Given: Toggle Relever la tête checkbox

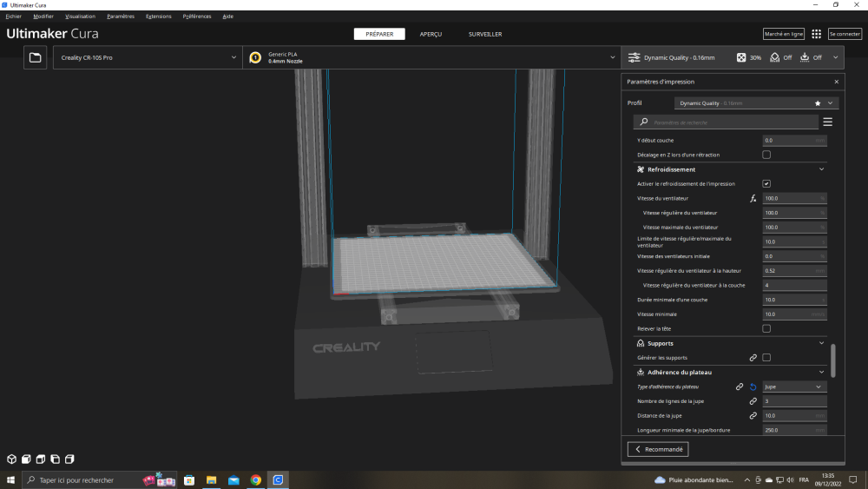Looking at the screenshot, I should tap(766, 329).
